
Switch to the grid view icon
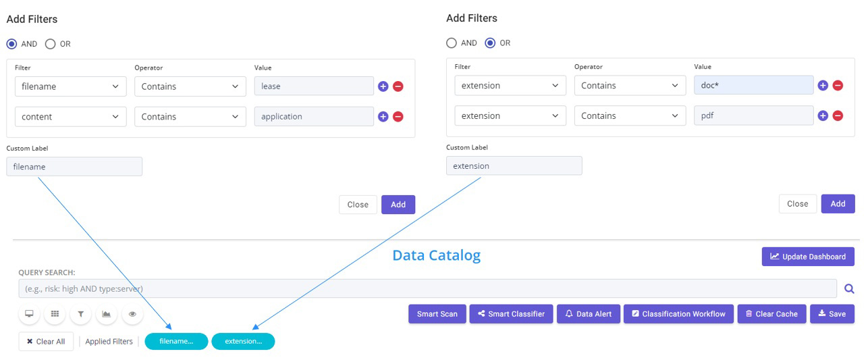click(x=55, y=314)
